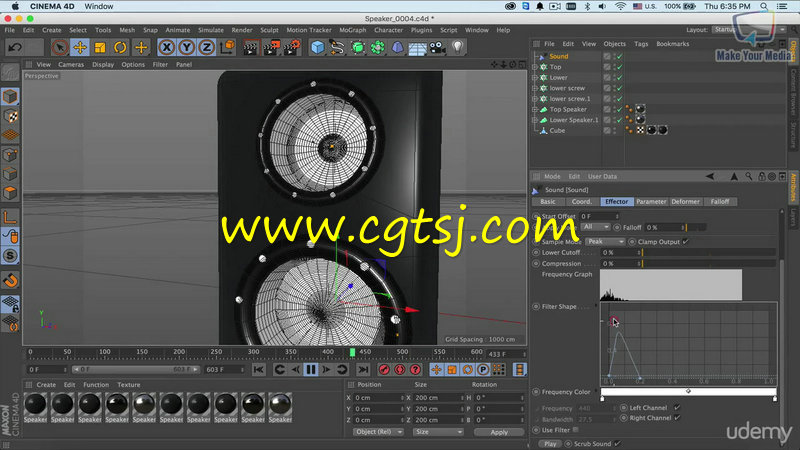Click the Apply button
The width and height of the screenshot is (800, 450).
coord(499,432)
